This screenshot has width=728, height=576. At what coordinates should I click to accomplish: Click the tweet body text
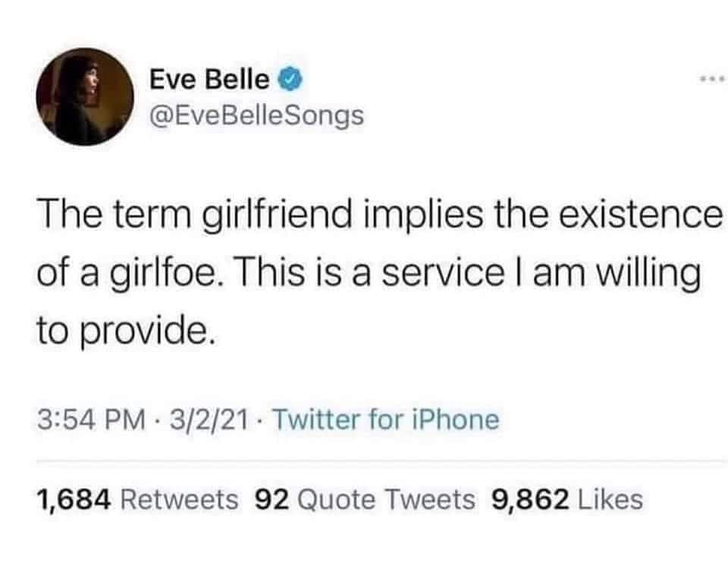[x=364, y=269]
